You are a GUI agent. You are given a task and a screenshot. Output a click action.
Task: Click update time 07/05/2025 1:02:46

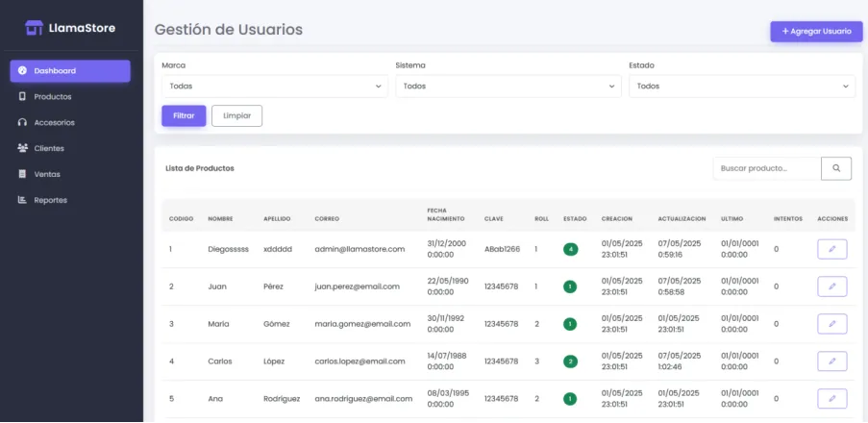[680, 361]
